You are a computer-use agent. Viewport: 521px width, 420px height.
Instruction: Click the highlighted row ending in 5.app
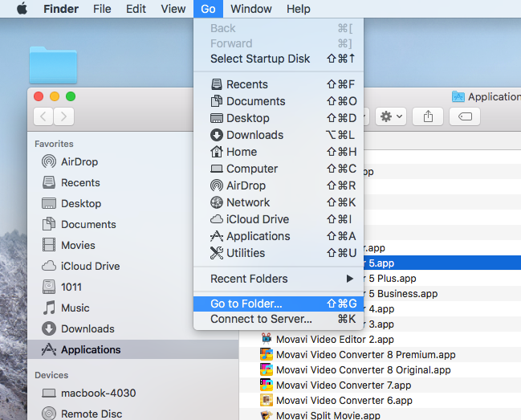pos(442,263)
